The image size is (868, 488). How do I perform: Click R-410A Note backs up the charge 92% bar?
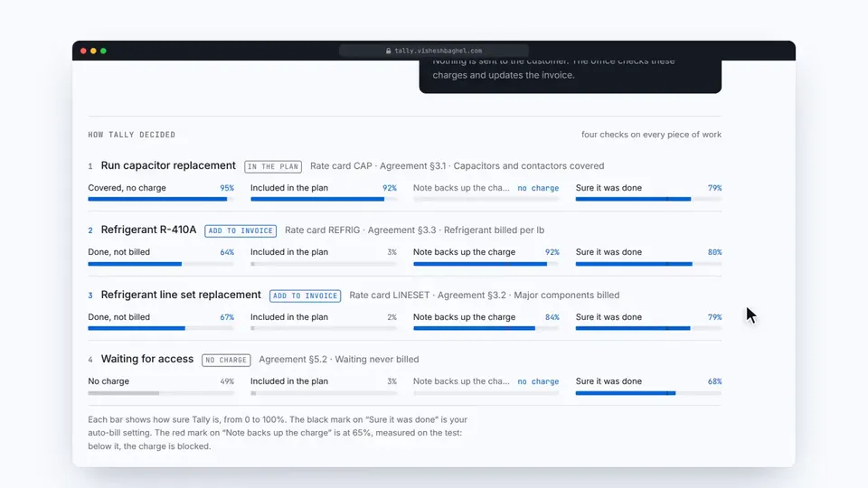(x=486, y=264)
